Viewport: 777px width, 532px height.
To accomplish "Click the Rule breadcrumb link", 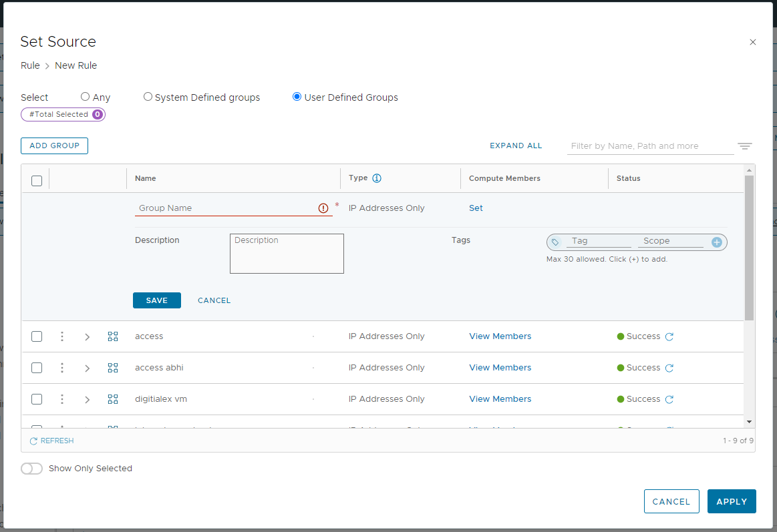I will click(30, 65).
